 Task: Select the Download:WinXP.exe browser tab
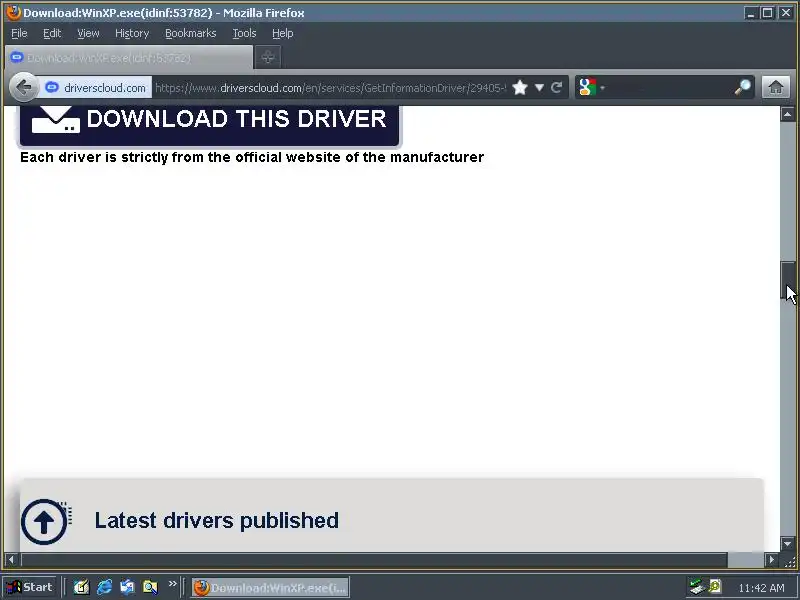(129, 57)
